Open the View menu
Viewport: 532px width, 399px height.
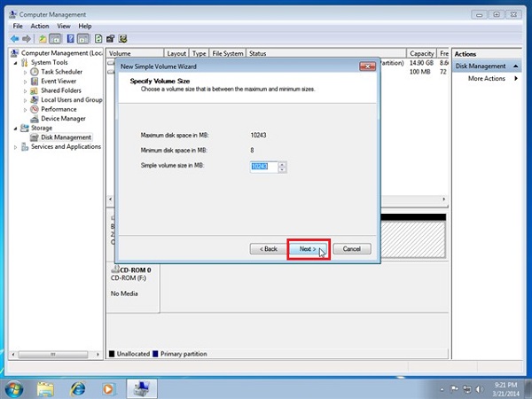coord(63,26)
